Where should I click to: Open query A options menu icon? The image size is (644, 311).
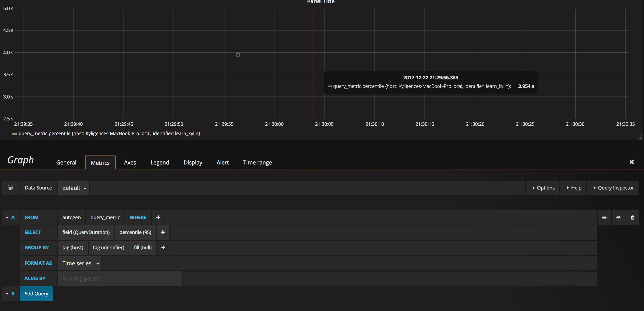tap(605, 217)
